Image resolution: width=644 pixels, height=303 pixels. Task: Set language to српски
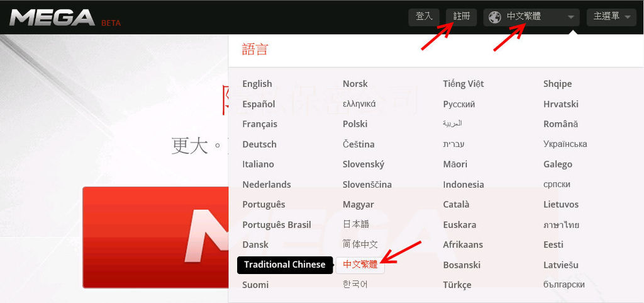(557, 185)
